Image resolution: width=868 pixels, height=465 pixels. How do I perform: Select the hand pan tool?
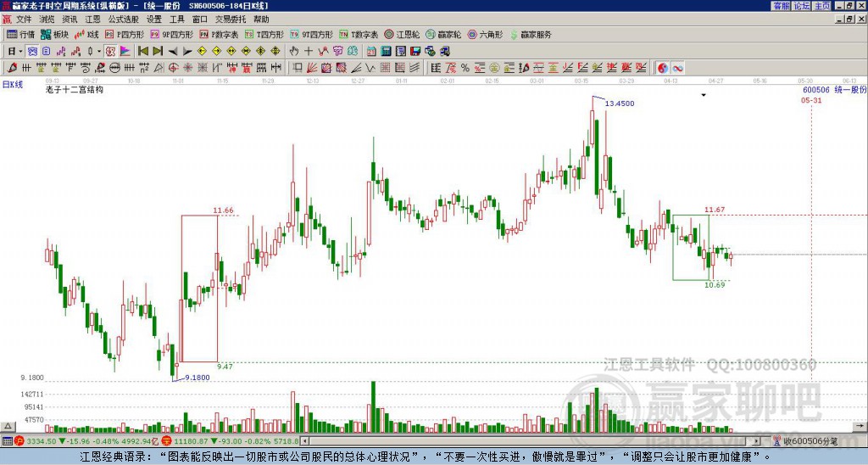pyautogui.click(x=294, y=51)
